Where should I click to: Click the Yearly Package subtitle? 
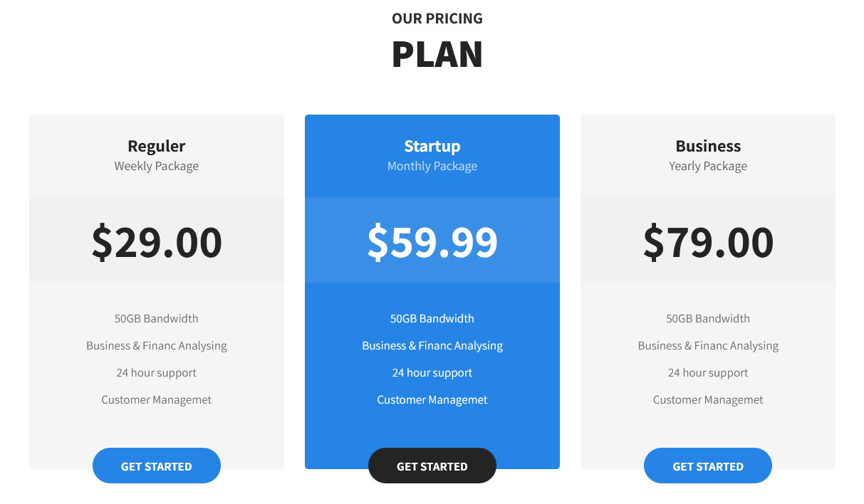click(x=708, y=166)
